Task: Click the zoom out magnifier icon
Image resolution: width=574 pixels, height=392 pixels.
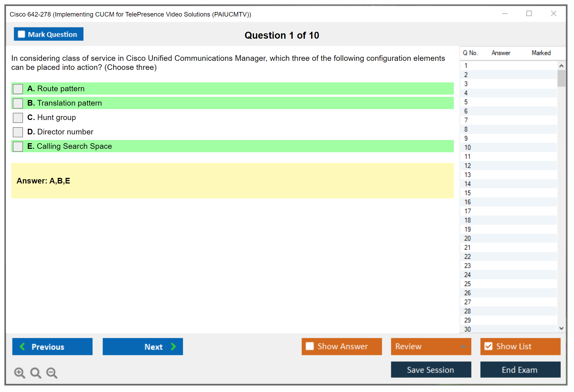Action: click(x=52, y=373)
